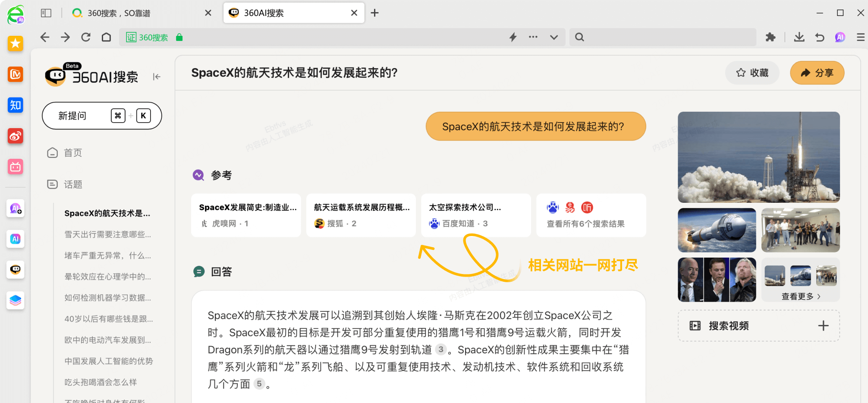This screenshot has height=403, width=868.
Task: Open the orange sidebar app below the star
Action: pyautogui.click(x=16, y=74)
